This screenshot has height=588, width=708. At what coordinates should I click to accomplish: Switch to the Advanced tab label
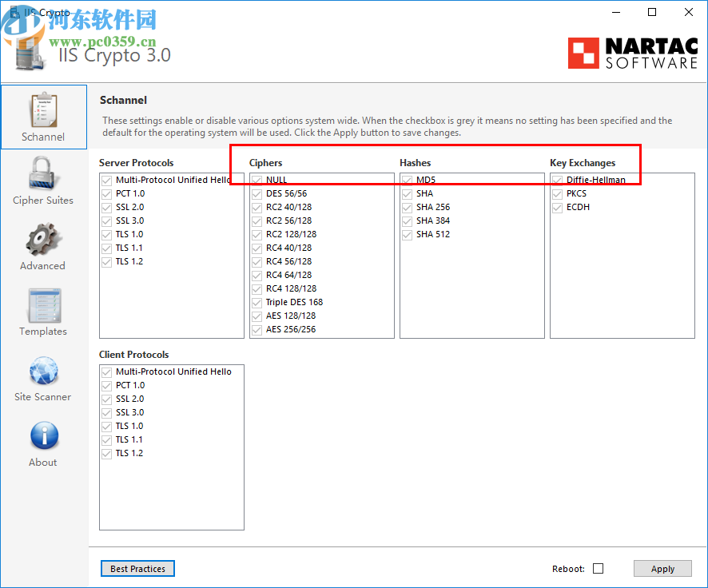click(x=42, y=266)
